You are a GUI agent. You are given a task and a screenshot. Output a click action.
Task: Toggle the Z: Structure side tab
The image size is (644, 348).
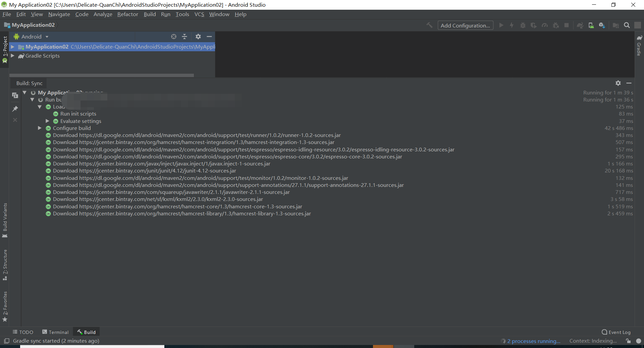[5, 265]
